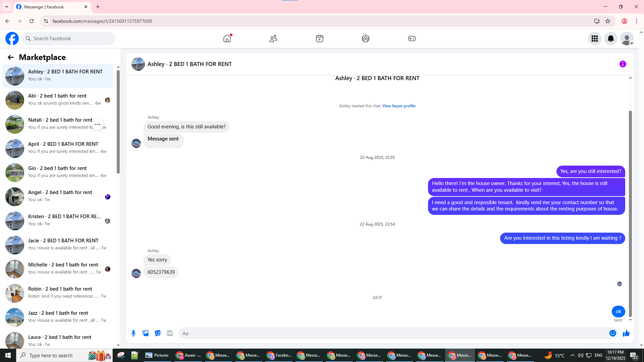Viewport: 644px width, 362px height.
Task: Open the sticker picker icon
Action: tap(158, 333)
